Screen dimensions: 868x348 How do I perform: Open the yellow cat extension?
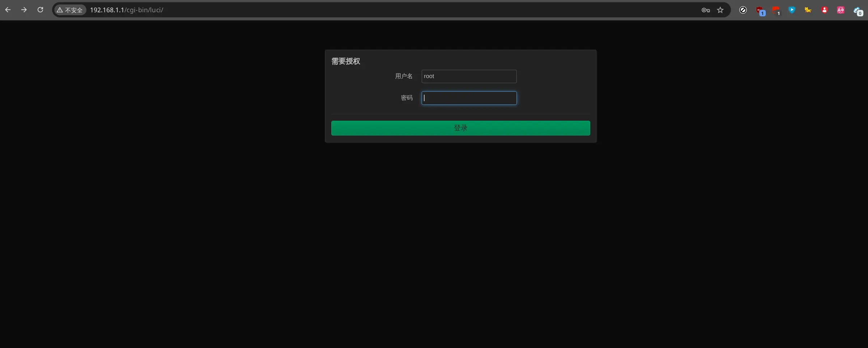(808, 10)
